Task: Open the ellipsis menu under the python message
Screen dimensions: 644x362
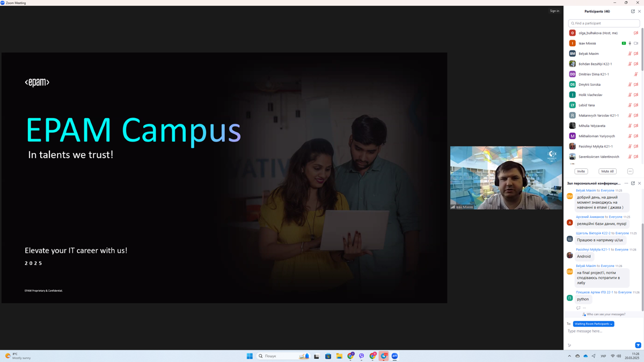Action: coord(584,308)
